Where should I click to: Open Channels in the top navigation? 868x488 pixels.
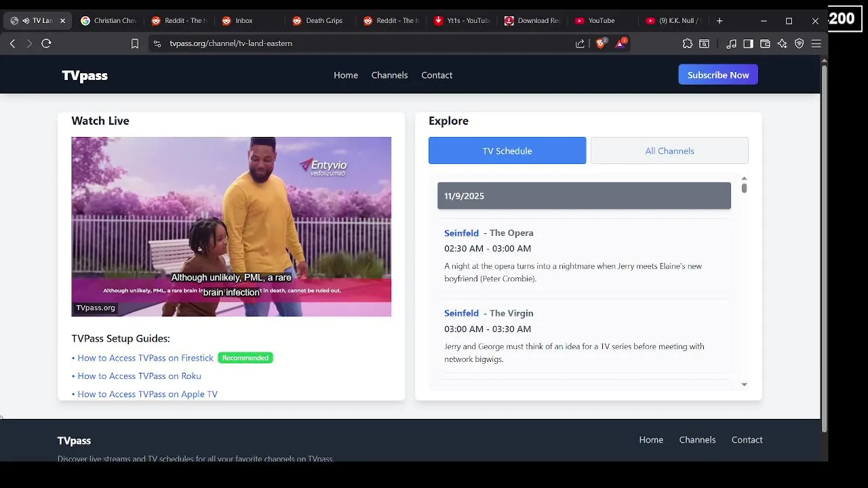click(390, 75)
